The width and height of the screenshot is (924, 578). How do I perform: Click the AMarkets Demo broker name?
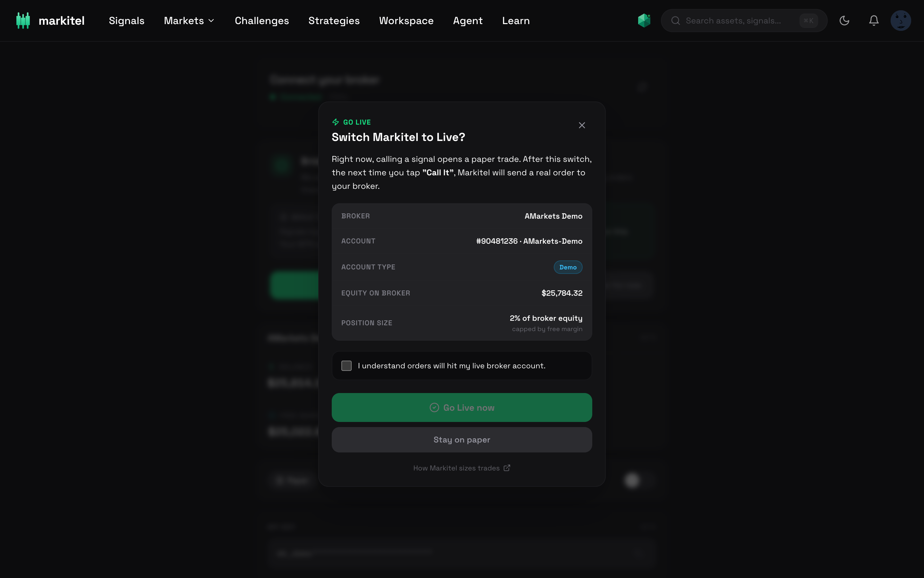553,216
